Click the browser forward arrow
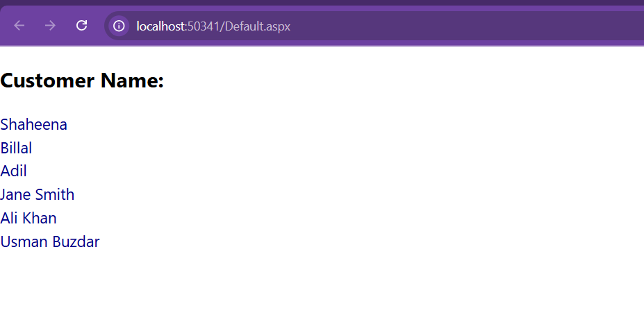 click(50, 26)
